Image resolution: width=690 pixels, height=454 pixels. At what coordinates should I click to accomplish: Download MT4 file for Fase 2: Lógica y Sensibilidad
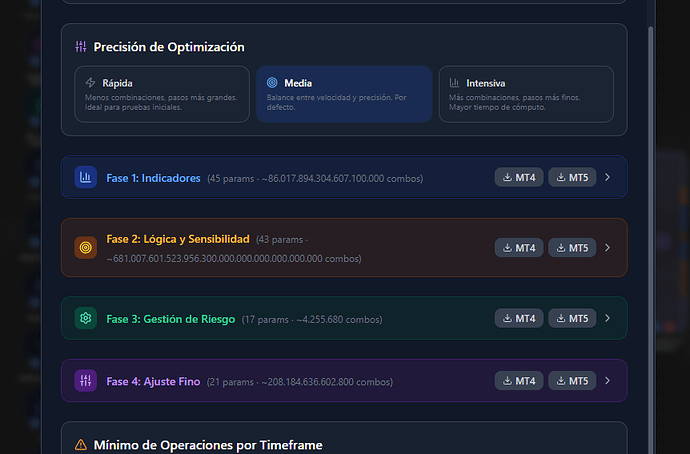coord(519,248)
